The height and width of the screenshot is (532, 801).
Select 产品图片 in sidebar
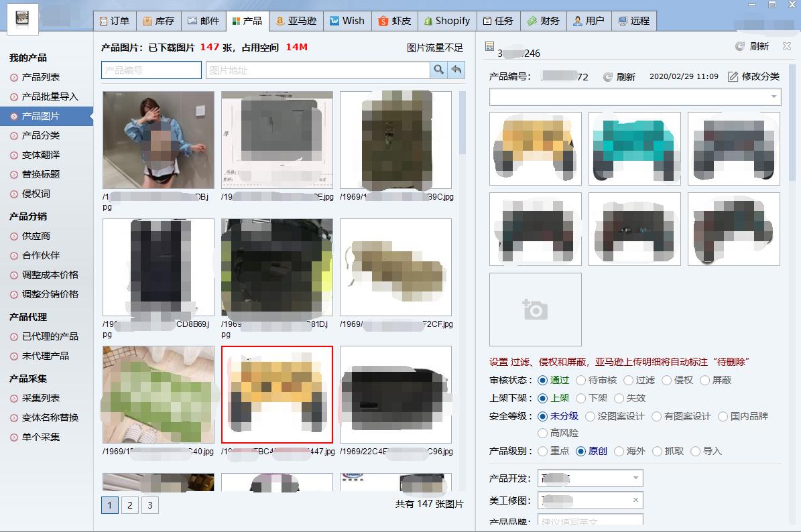[x=46, y=116]
